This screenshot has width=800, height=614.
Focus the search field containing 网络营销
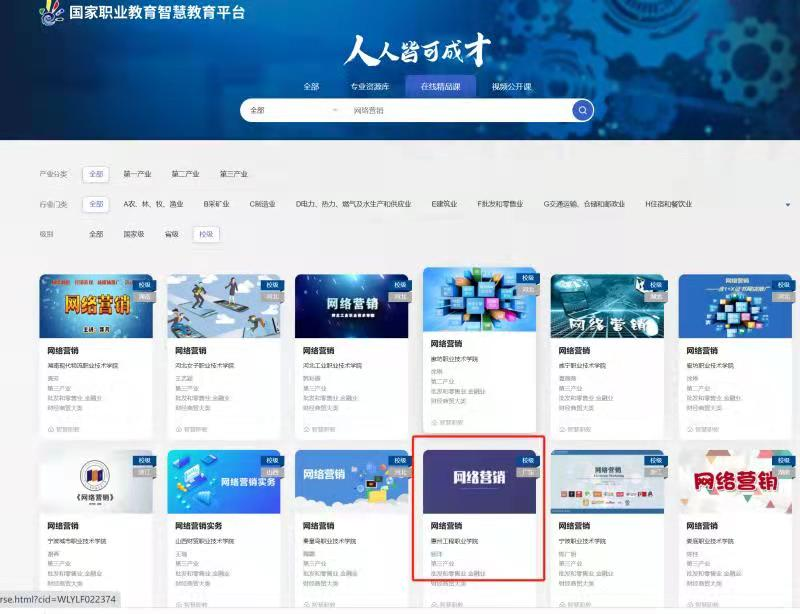[x=459, y=110]
